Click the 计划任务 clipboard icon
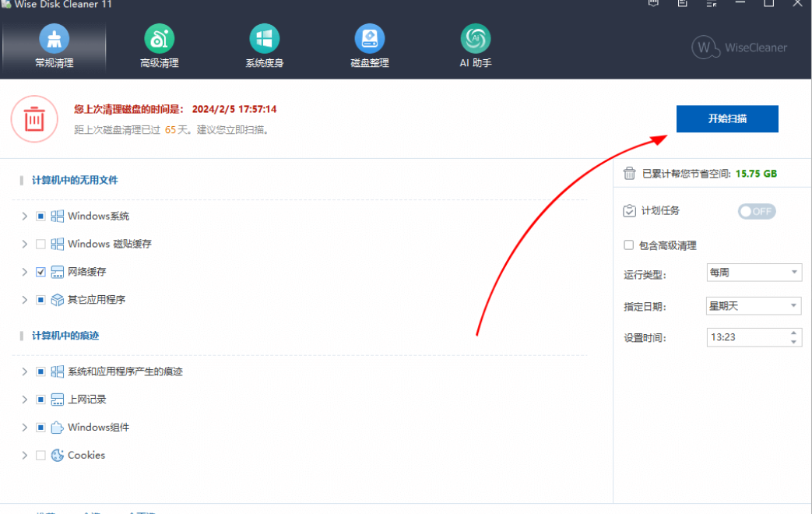This screenshot has width=812, height=514. [x=629, y=211]
